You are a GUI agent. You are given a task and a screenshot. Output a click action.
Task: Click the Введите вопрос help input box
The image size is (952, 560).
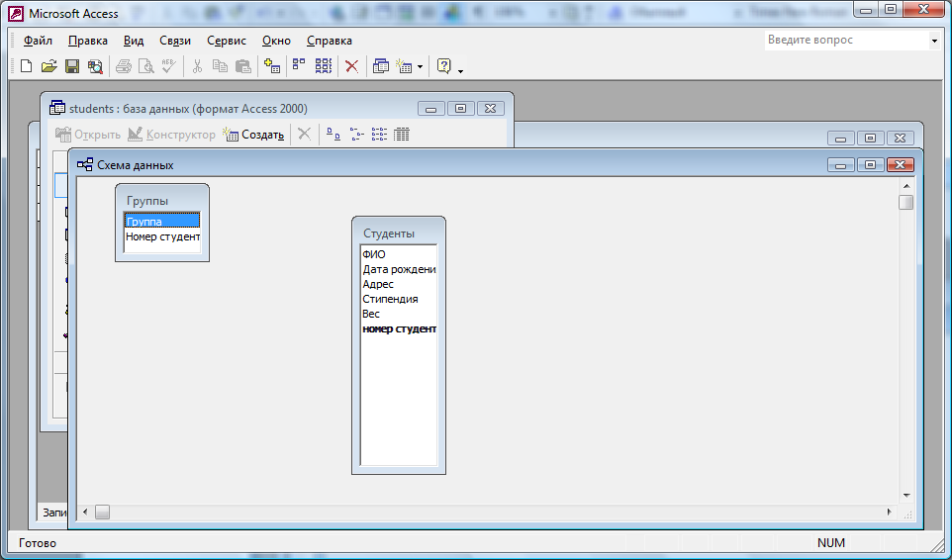[846, 40]
